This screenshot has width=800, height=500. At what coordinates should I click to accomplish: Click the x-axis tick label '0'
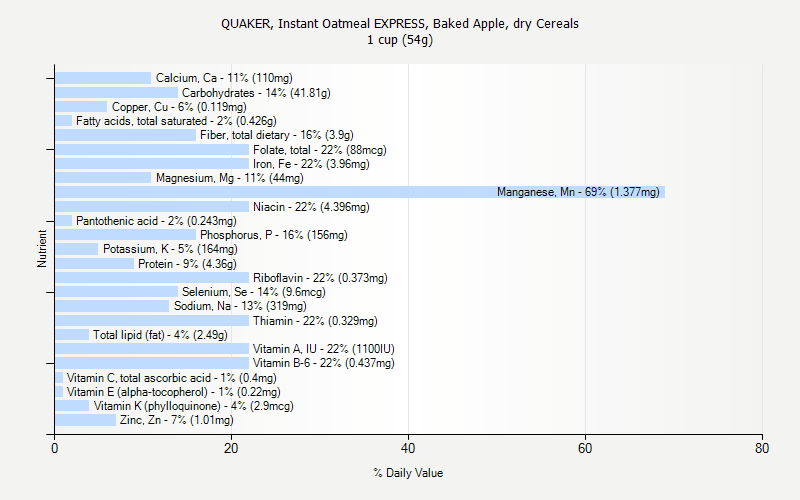click(55, 448)
